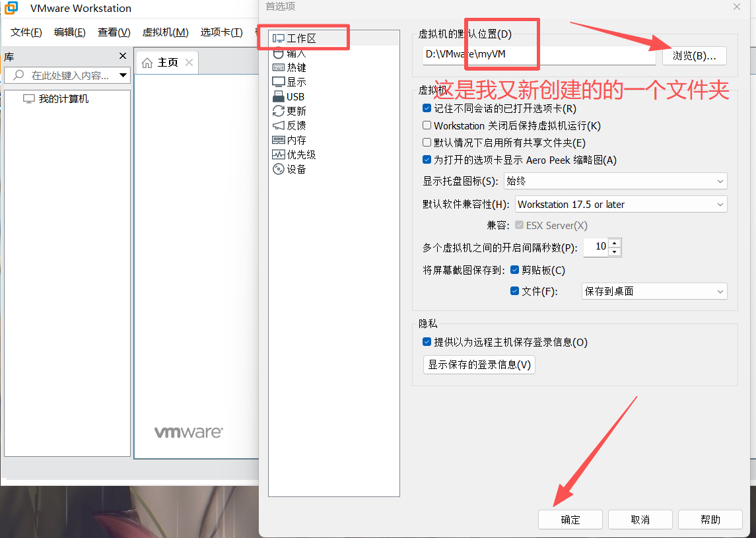Click the 浏览(B)... button

[695, 56]
